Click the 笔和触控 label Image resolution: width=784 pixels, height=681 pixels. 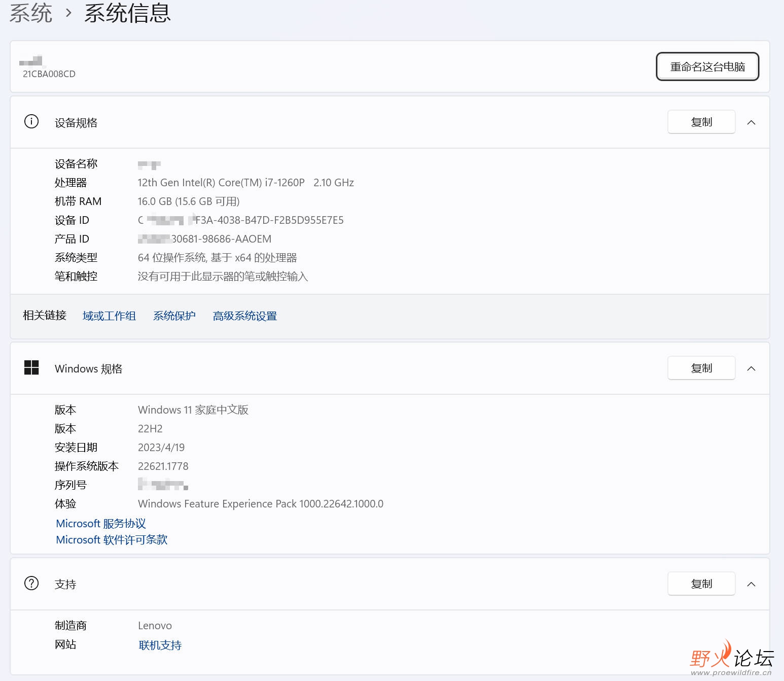(x=76, y=276)
